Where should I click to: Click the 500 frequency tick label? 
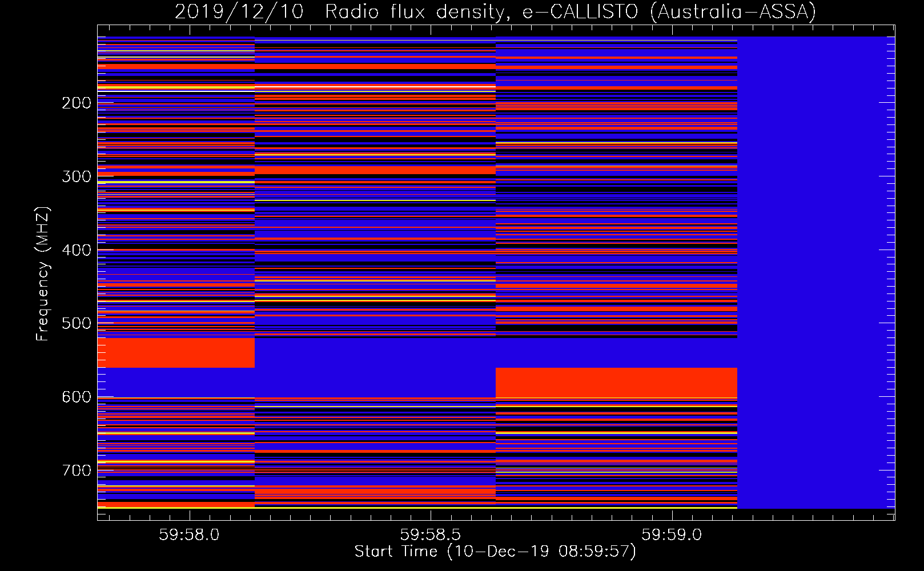click(77, 324)
